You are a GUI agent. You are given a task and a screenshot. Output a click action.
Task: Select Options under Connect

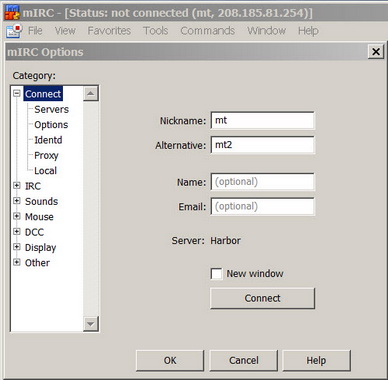(x=51, y=125)
